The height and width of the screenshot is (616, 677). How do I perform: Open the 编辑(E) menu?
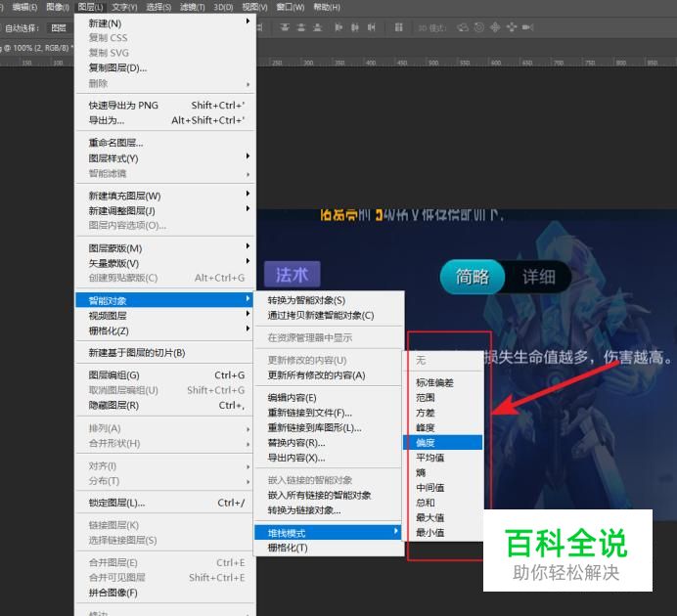(24, 7)
